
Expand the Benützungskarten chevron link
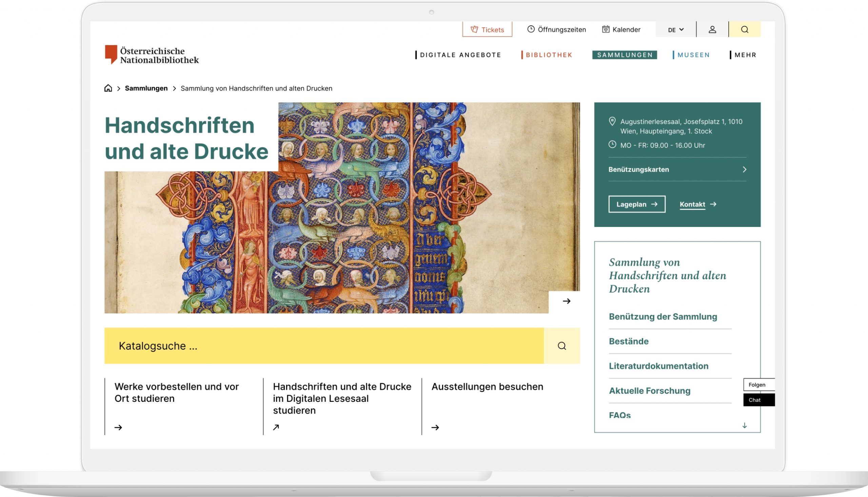(745, 169)
